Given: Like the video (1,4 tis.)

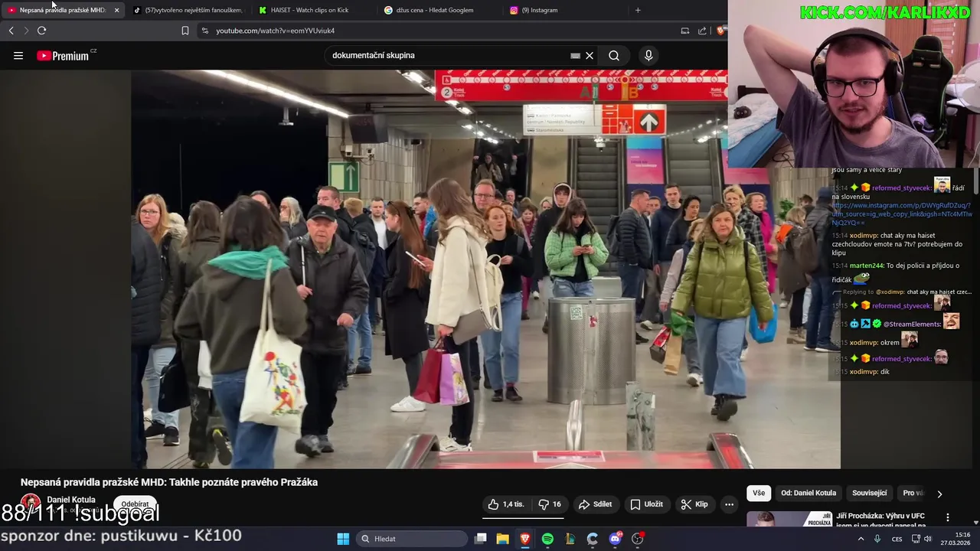Looking at the screenshot, I should 506,504.
